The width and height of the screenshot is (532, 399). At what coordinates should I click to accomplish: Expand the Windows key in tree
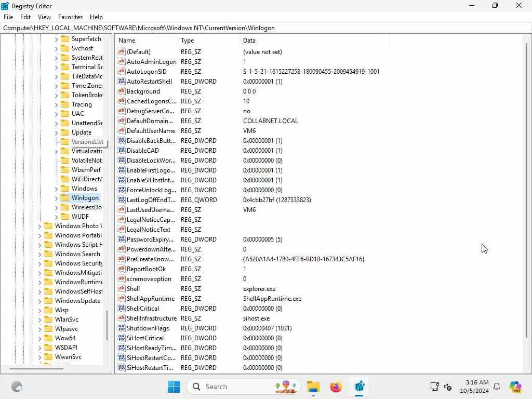click(56, 189)
